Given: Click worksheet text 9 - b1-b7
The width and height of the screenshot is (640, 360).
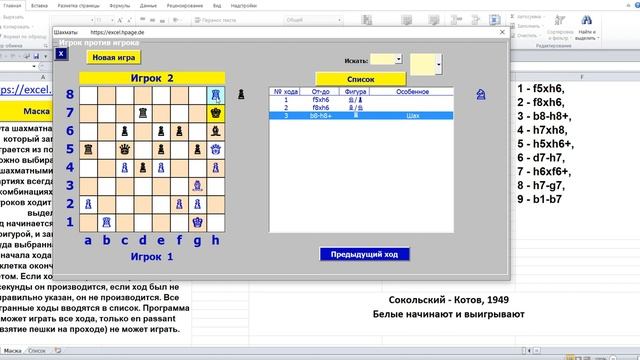Looking at the screenshot, I should pos(540,199).
